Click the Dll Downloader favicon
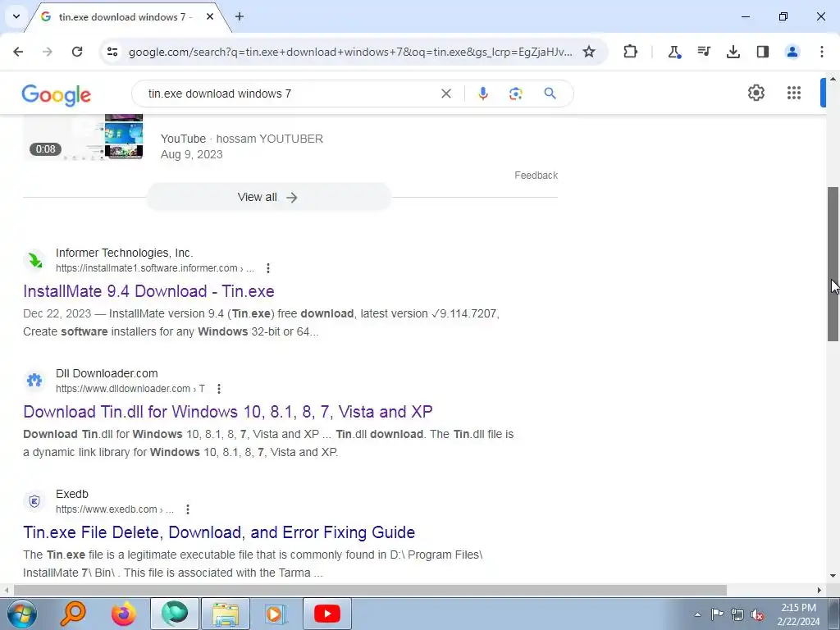The height and width of the screenshot is (630, 840). (x=34, y=381)
